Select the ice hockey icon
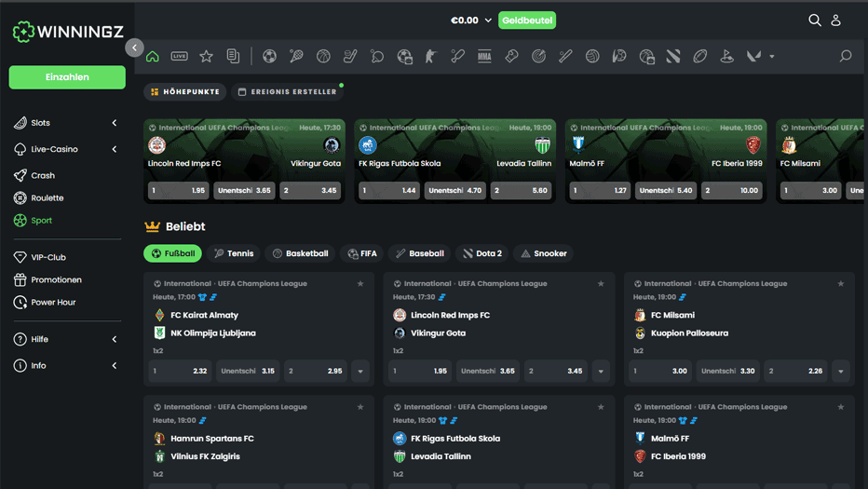This screenshot has height=489, width=868. tap(350, 56)
